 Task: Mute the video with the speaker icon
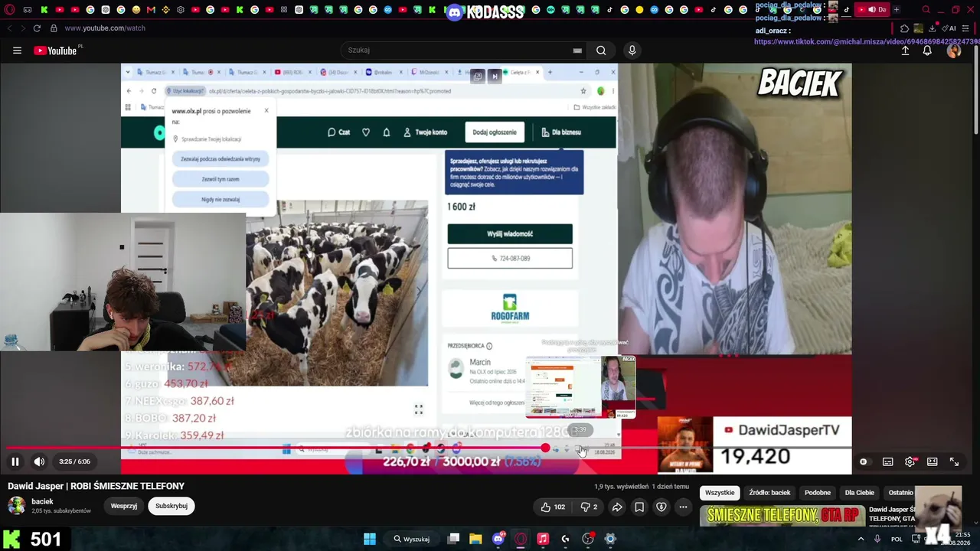pos(39,461)
